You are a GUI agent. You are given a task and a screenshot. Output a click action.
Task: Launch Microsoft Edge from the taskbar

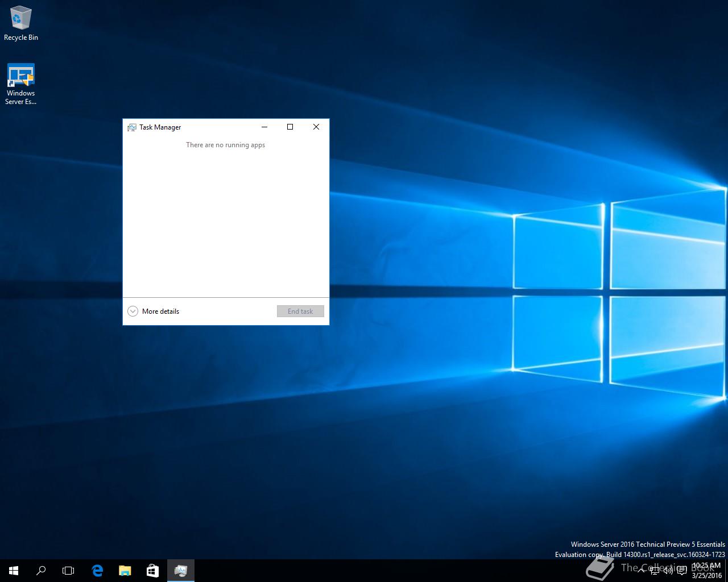click(97, 570)
